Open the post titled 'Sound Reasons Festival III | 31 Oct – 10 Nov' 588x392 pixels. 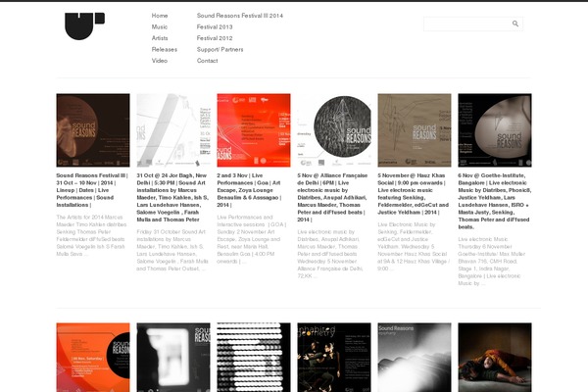coord(92,190)
